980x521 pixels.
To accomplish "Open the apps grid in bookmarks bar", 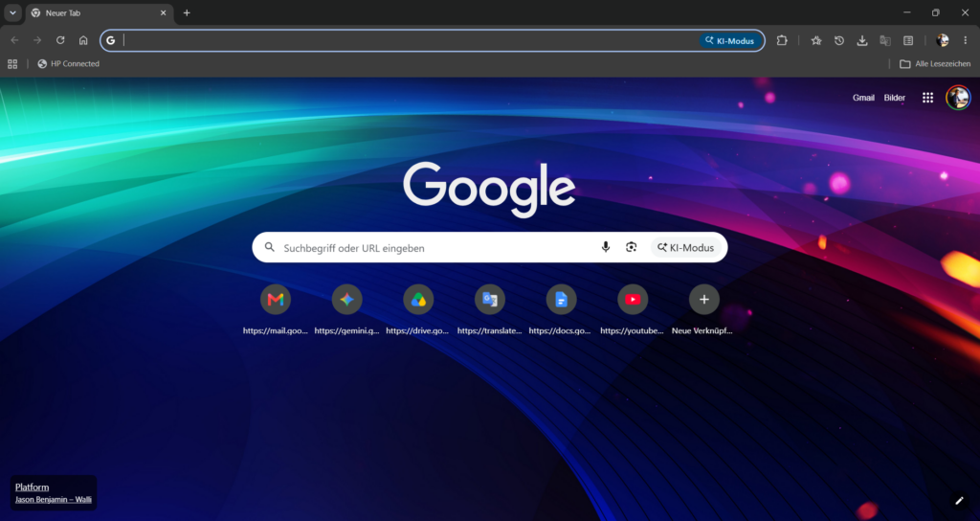I will [12, 64].
